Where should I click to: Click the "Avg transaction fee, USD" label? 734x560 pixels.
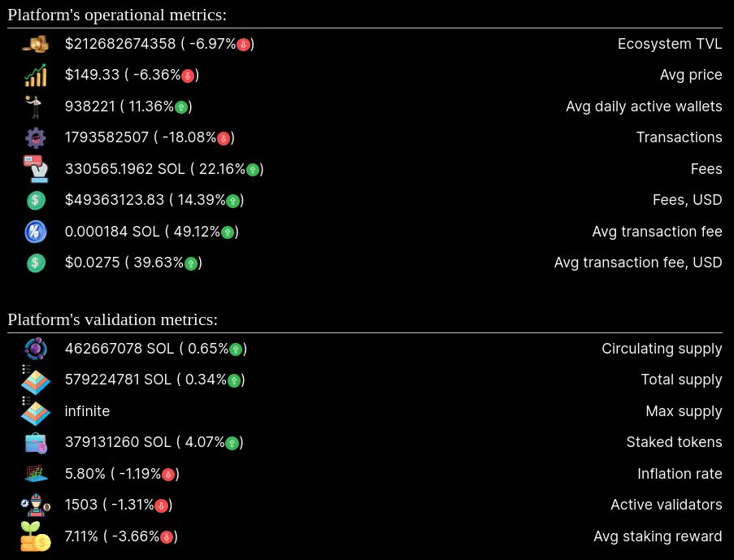638,263
